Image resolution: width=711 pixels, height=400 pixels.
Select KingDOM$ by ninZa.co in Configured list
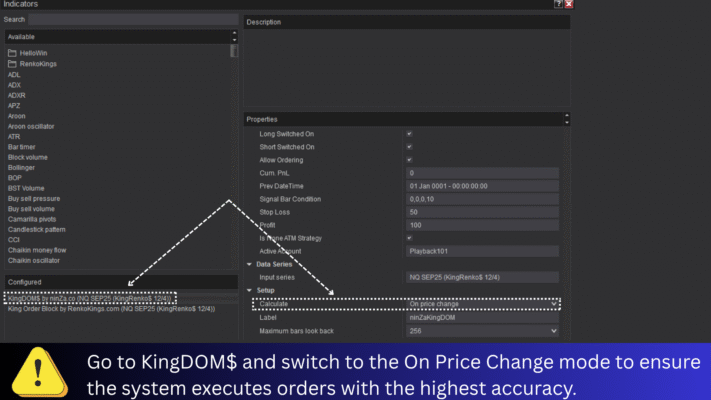(x=90, y=298)
